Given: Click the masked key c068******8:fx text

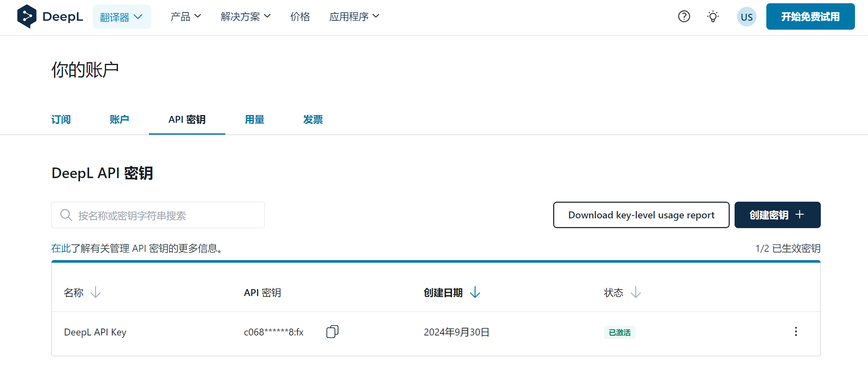Looking at the screenshot, I should 273,332.
